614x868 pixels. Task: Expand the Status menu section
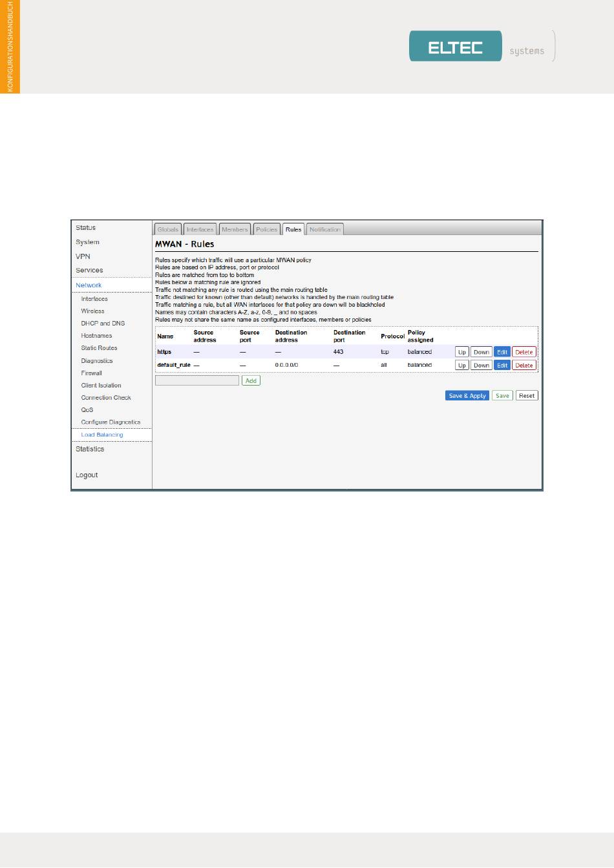coord(85,227)
